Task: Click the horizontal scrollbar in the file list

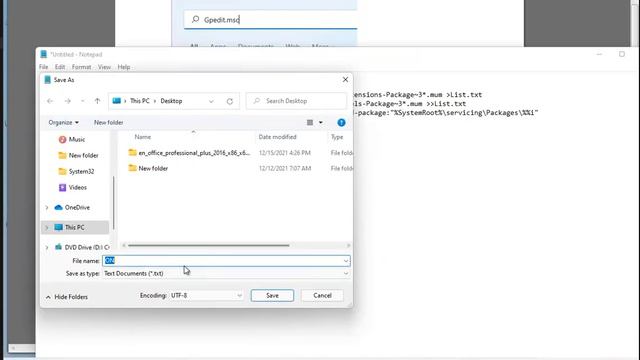Action: 209,245
